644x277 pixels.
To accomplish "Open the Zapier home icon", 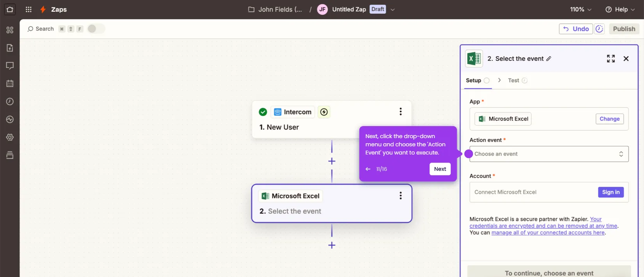I will (10, 9).
